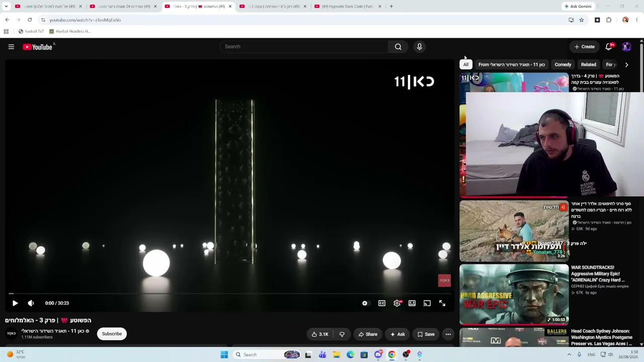Open the player settings gear

click(397, 303)
